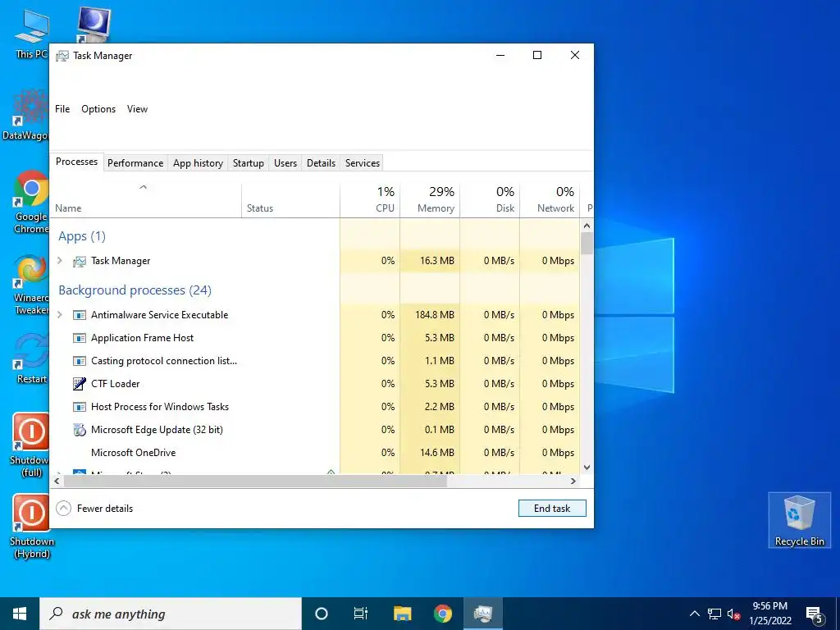The height and width of the screenshot is (630, 840).
Task: Select the Shutdown (full) desktop shortcut
Action: coord(31,445)
